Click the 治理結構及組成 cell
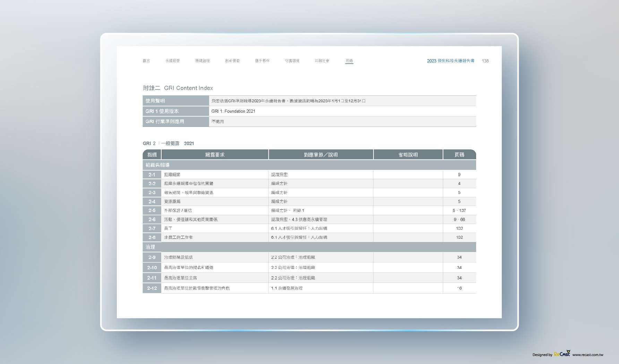This screenshot has width=619, height=364. click(215, 257)
